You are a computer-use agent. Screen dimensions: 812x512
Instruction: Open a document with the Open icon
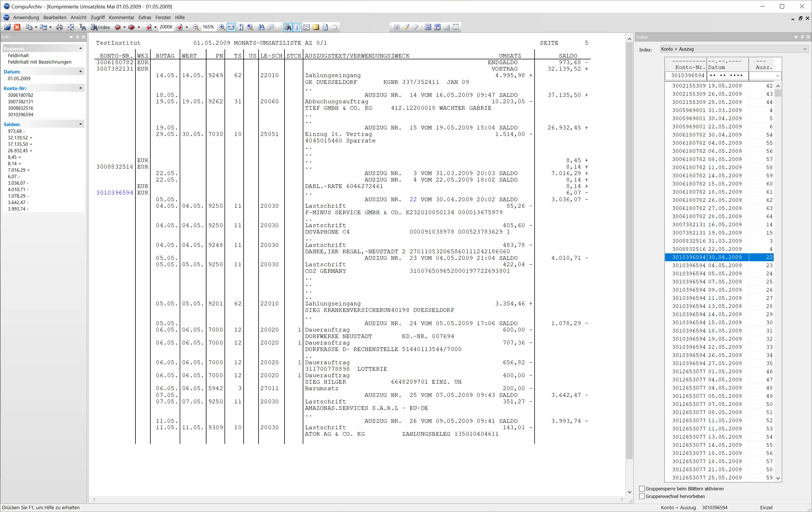(7, 27)
